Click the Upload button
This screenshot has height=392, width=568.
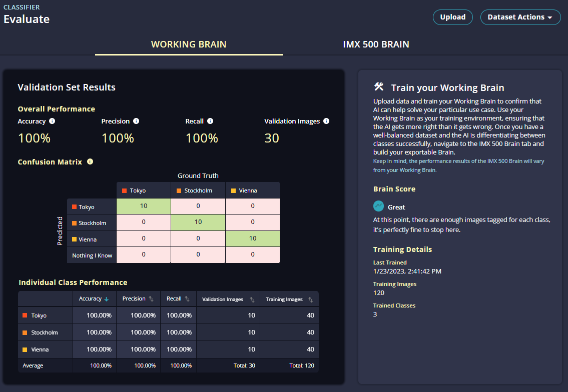pos(452,17)
